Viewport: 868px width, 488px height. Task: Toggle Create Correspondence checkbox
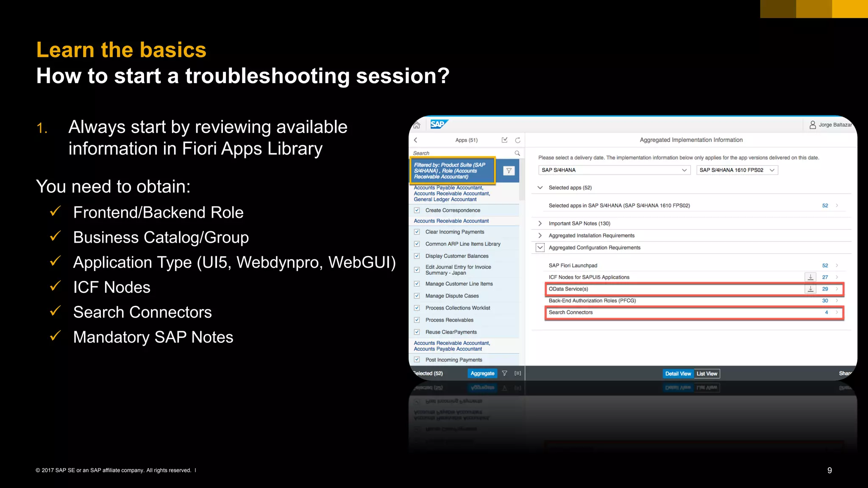[417, 210]
